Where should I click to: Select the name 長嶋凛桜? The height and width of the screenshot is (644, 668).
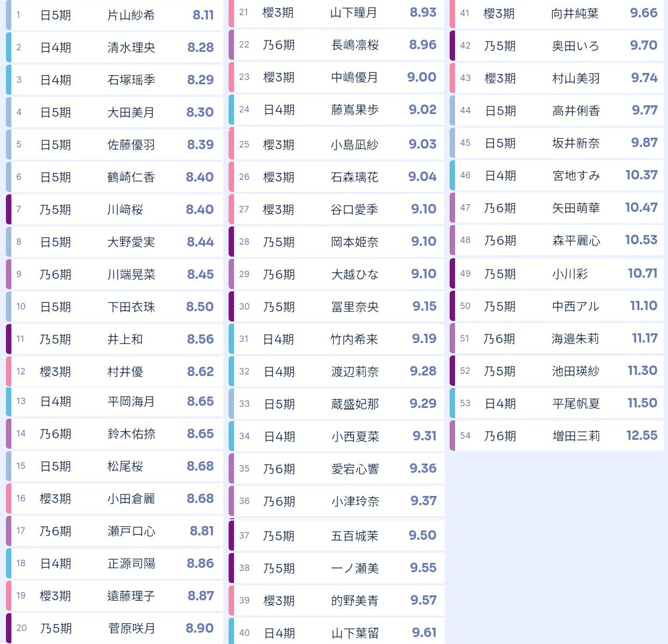pyautogui.click(x=354, y=45)
